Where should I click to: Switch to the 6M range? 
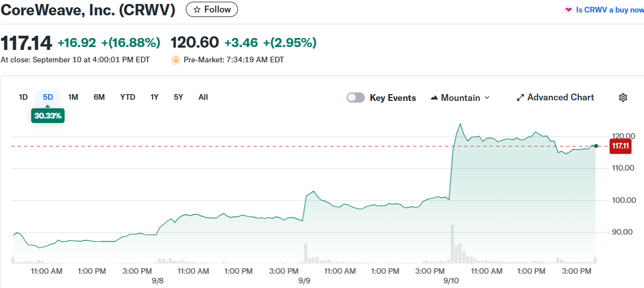click(99, 98)
